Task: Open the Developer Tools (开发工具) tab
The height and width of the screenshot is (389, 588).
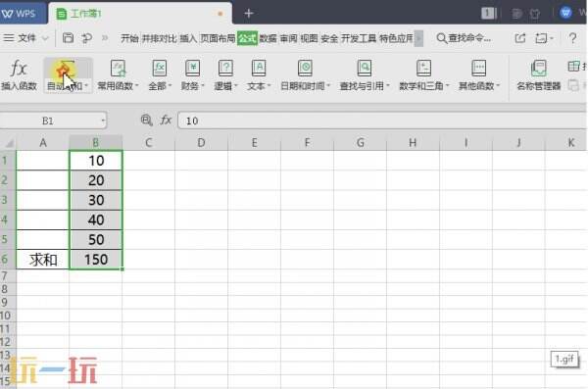Action: click(x=359, y=38)
